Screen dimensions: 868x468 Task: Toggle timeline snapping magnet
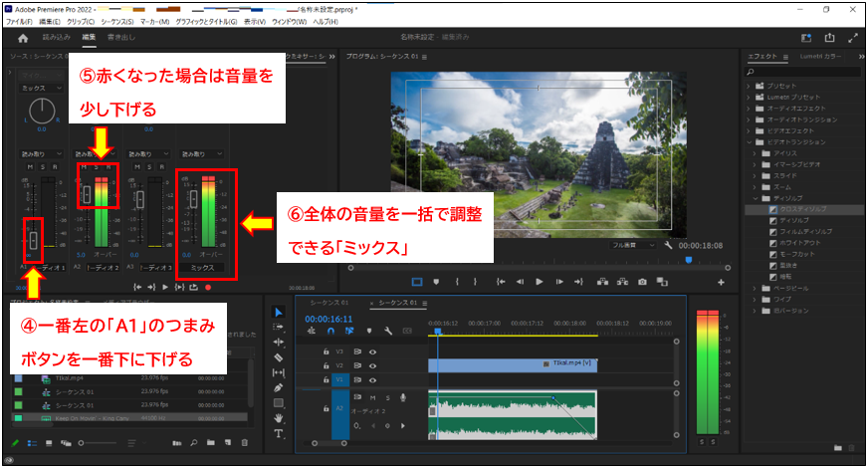pos(330,331)
